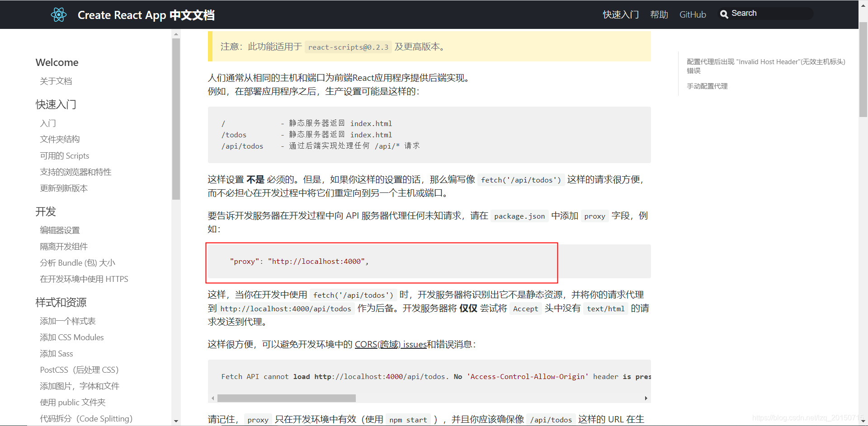Jump to Invalid Host Header section link

point(766,66)
